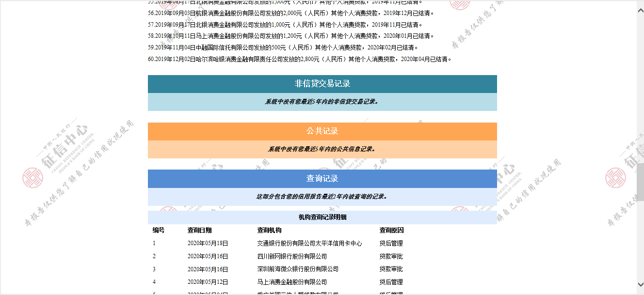Click the 查询日期 column header
Viewport: 644px width, 295px height.
coord(200,230)
